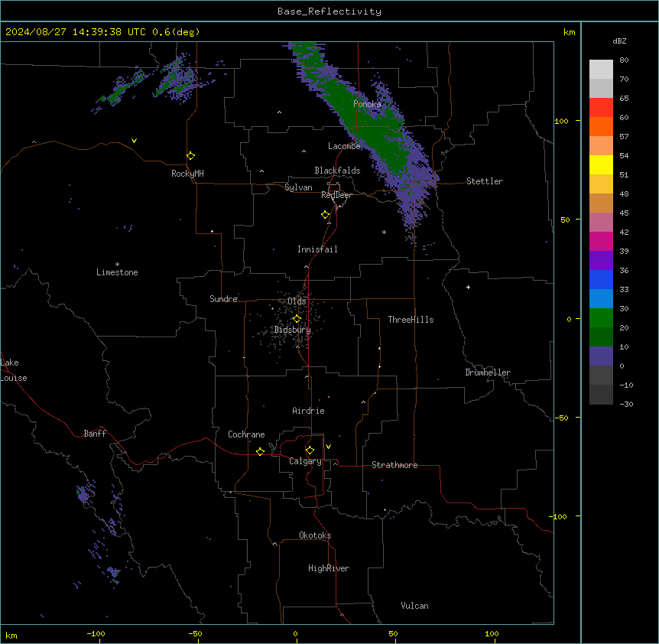Click the Sundre label
The width and height of the screenshot is (659, 644).
pos(223,299)
